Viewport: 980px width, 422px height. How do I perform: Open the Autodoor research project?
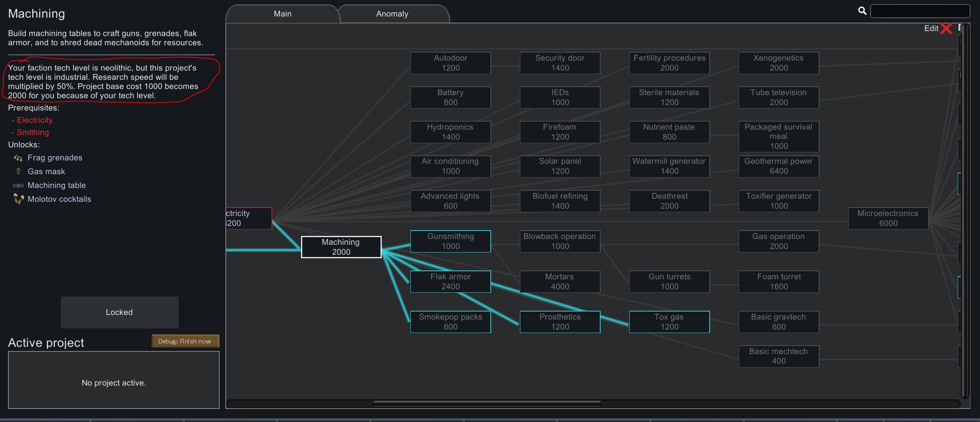click(450, 63)
